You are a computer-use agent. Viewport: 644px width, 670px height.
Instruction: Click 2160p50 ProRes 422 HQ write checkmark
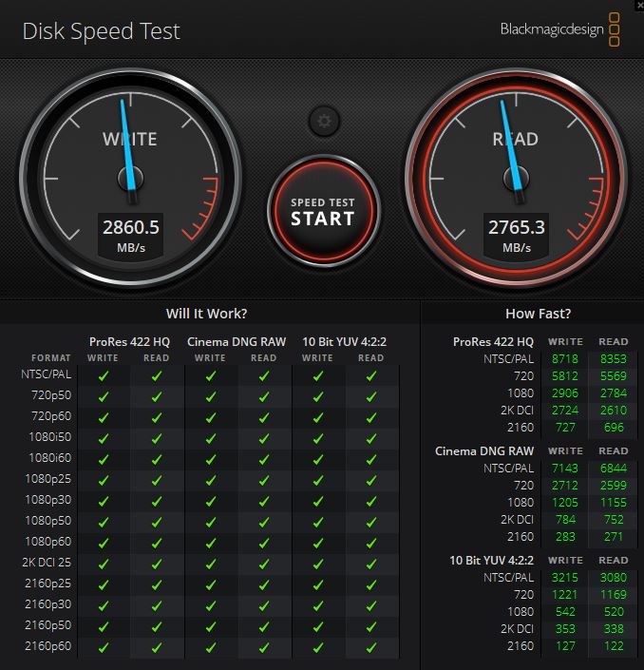104,627
